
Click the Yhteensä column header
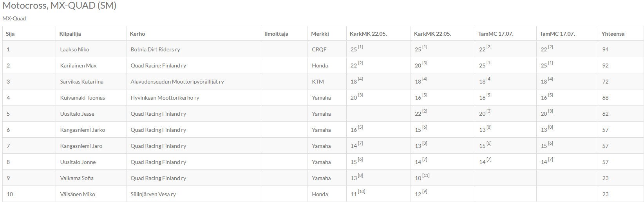pos(613,34)
